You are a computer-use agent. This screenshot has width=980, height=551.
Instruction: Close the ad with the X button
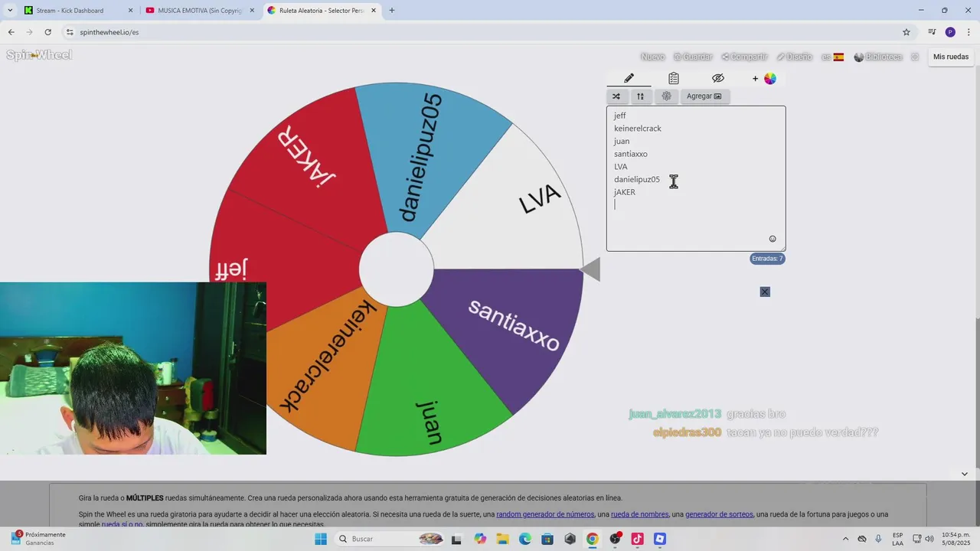(x=765, y=292)
